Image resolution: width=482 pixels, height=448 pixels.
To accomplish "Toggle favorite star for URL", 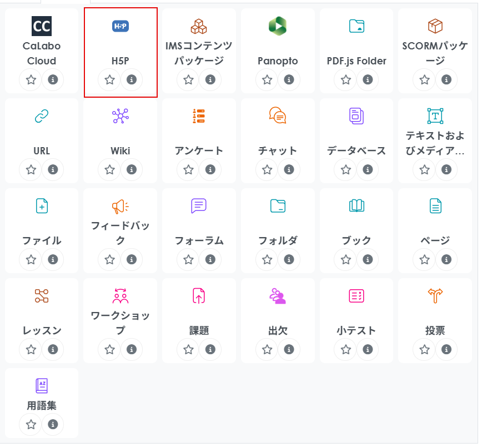I will 31,170.
